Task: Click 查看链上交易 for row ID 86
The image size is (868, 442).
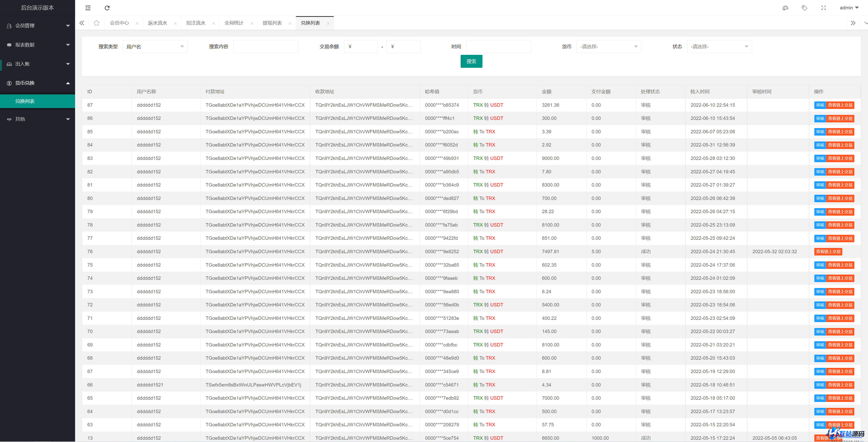Action: tap(840, 118)
